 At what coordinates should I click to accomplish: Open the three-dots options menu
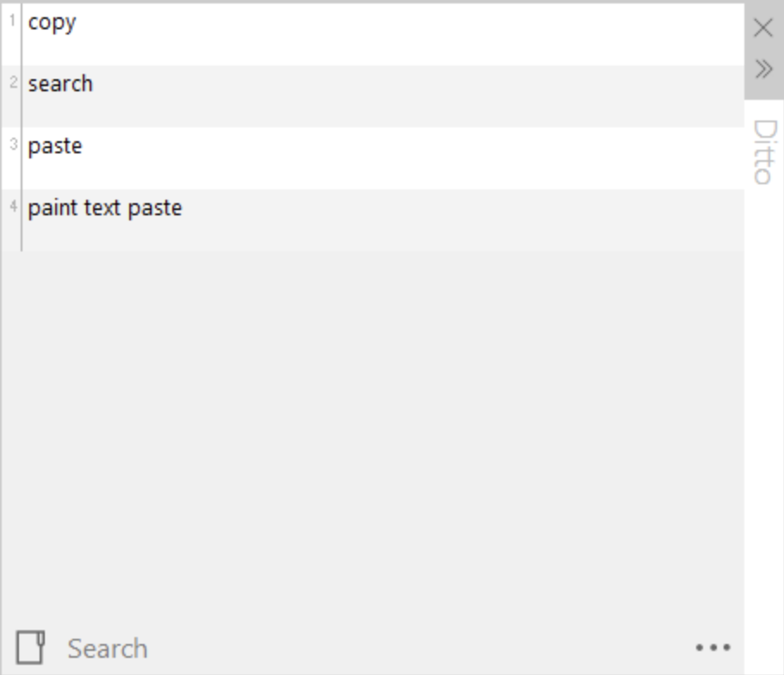coord(712,647)
